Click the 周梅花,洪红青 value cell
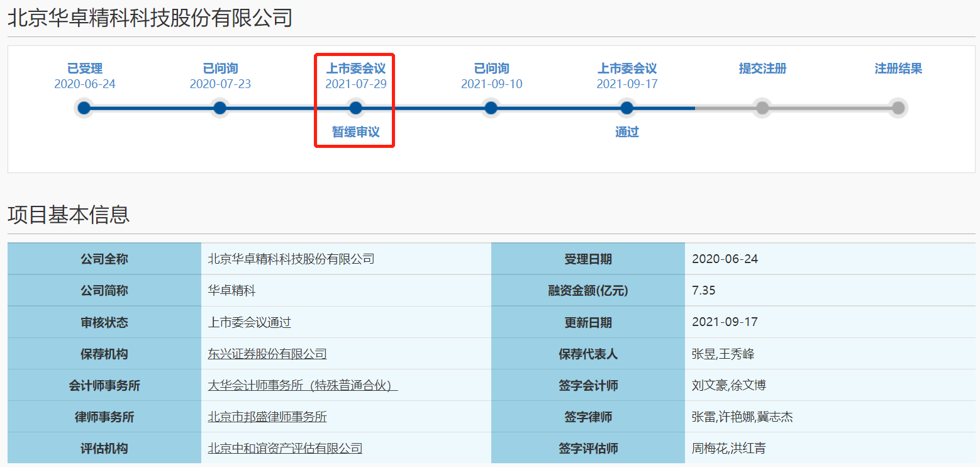The width and height of the screenshot is (980, 467). point(830,448)
